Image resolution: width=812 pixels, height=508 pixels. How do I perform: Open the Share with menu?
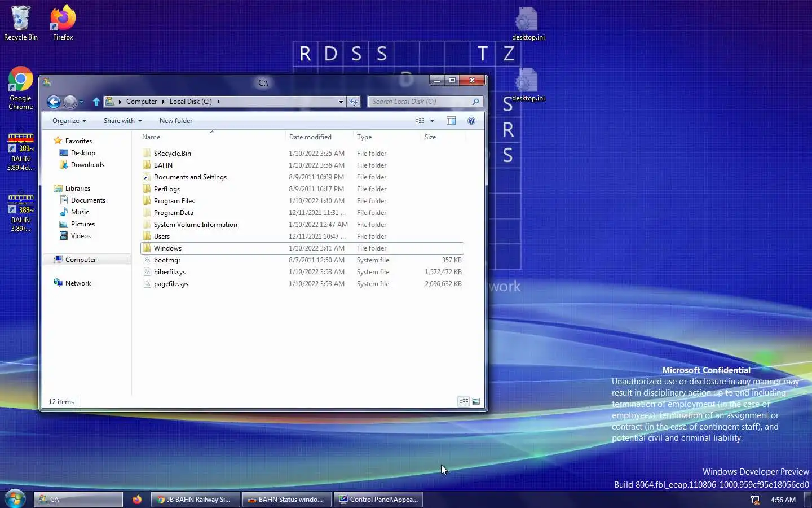pos(123,121)
